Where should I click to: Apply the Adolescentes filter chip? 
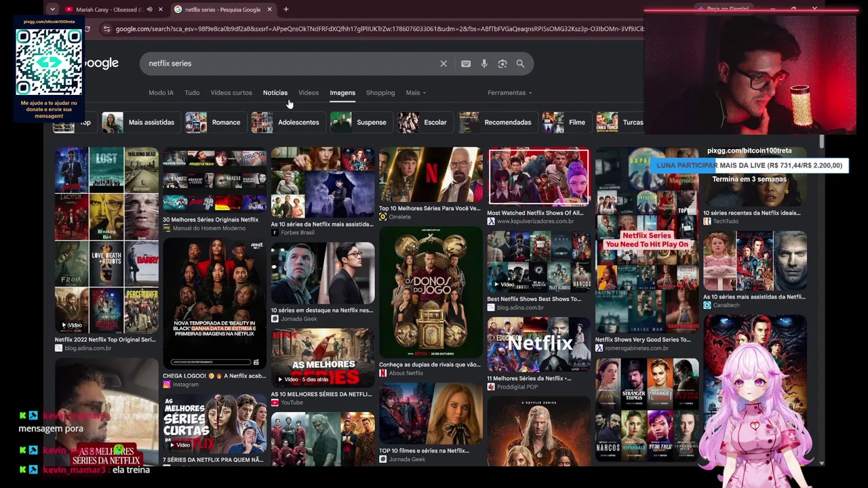coord(288,123)
